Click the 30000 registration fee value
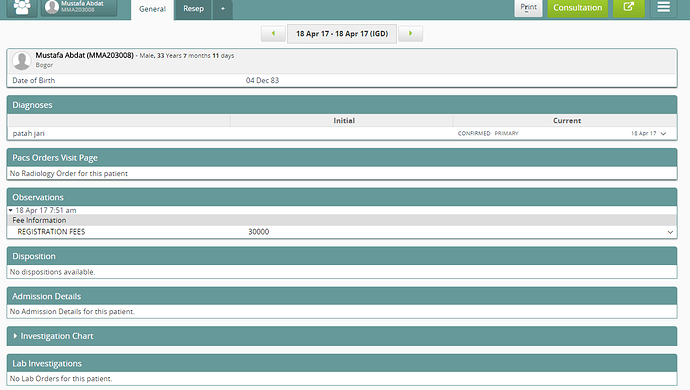This screenshot has width=690, height=390. pyautogui.click(x=258, y=232)
